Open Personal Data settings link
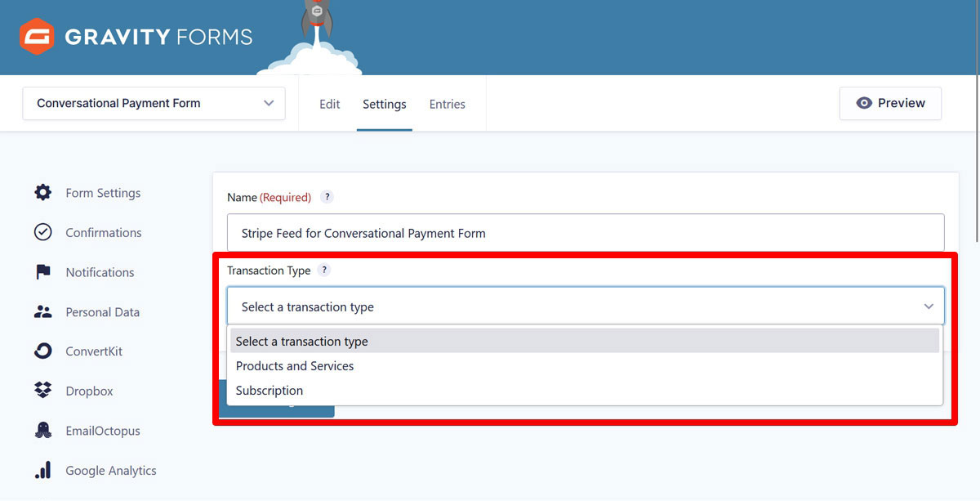 coord(103,312)
